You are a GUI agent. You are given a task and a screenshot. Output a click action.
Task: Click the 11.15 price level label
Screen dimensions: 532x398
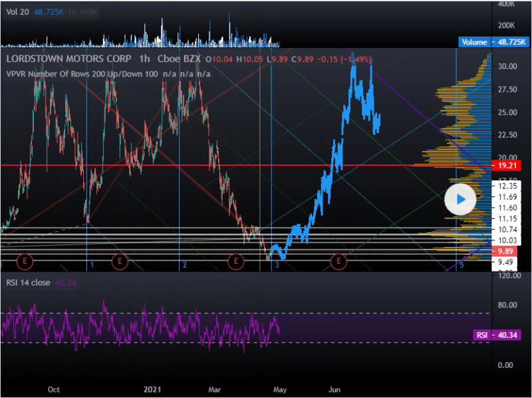coord(507,219)
